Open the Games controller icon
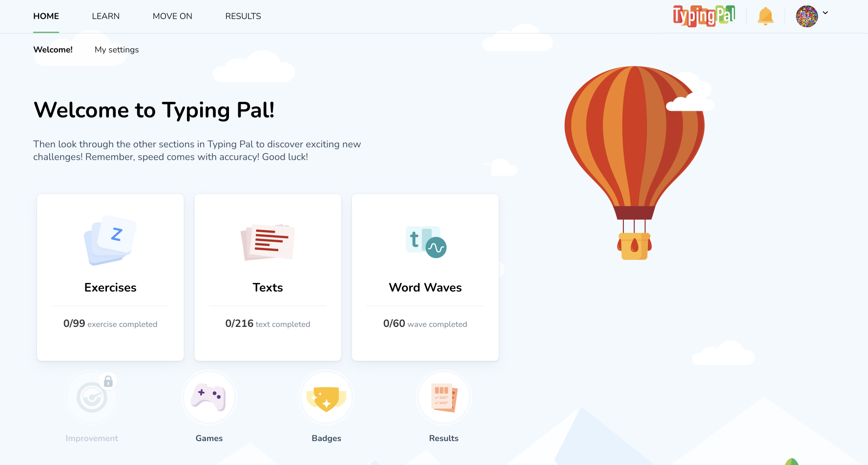The image size is (868, 465). tap(209, 397)
